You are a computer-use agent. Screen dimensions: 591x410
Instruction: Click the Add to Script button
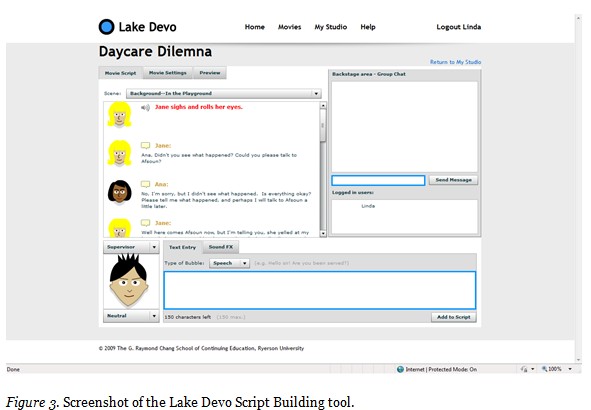453,317
